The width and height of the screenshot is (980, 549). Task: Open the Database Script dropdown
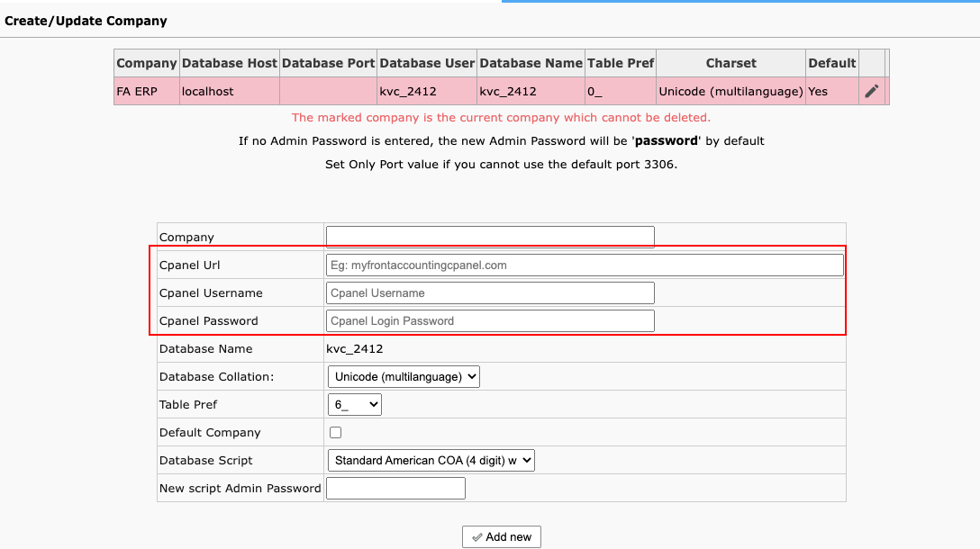431,461
